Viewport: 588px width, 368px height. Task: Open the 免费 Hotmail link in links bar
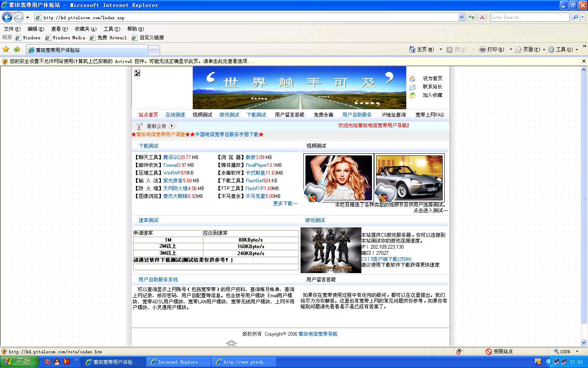[x=108, y=38]
